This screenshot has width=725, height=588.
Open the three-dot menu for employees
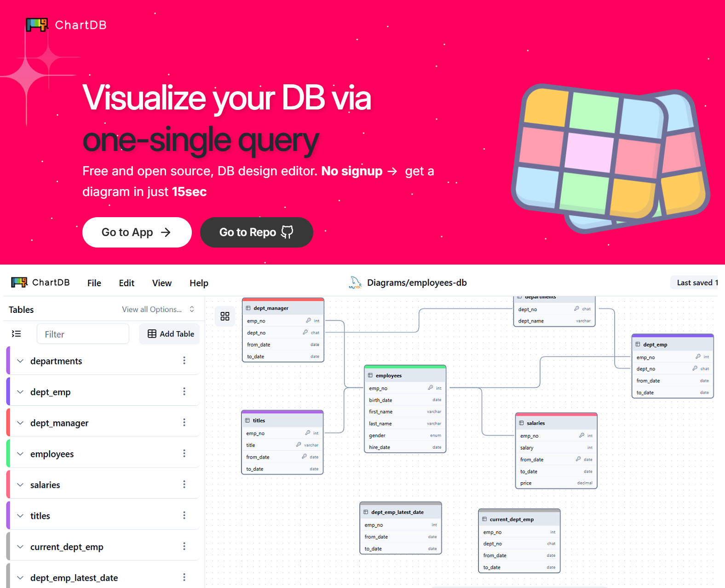tap(184, 454)
